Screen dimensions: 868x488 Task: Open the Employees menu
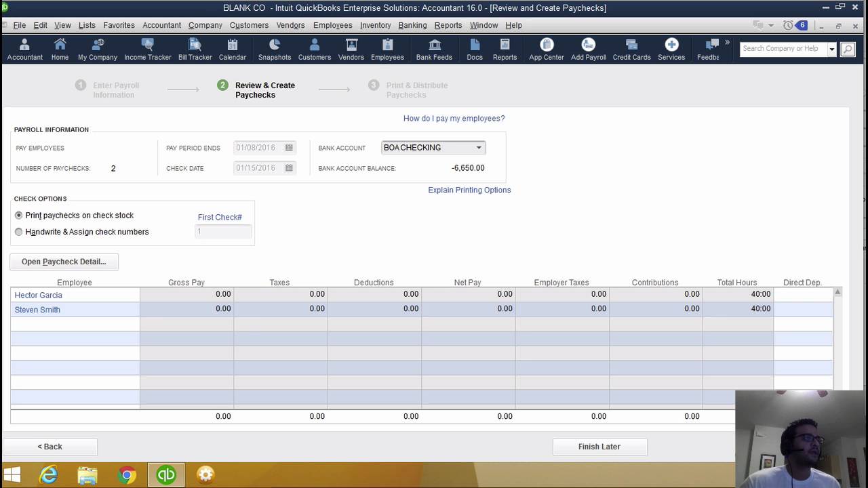(332, 25)
